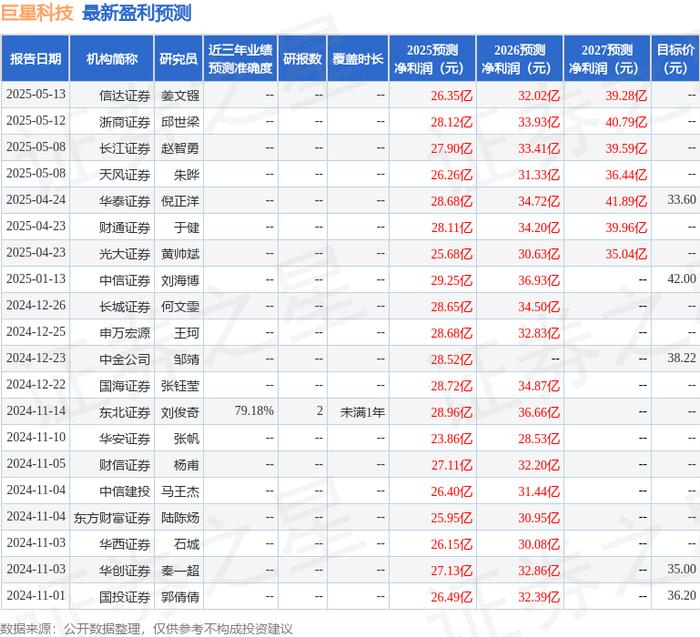This screenshot has height=637, width=700.
Task: Click 东方财富证券 institution cell
Action: (112, 518)
